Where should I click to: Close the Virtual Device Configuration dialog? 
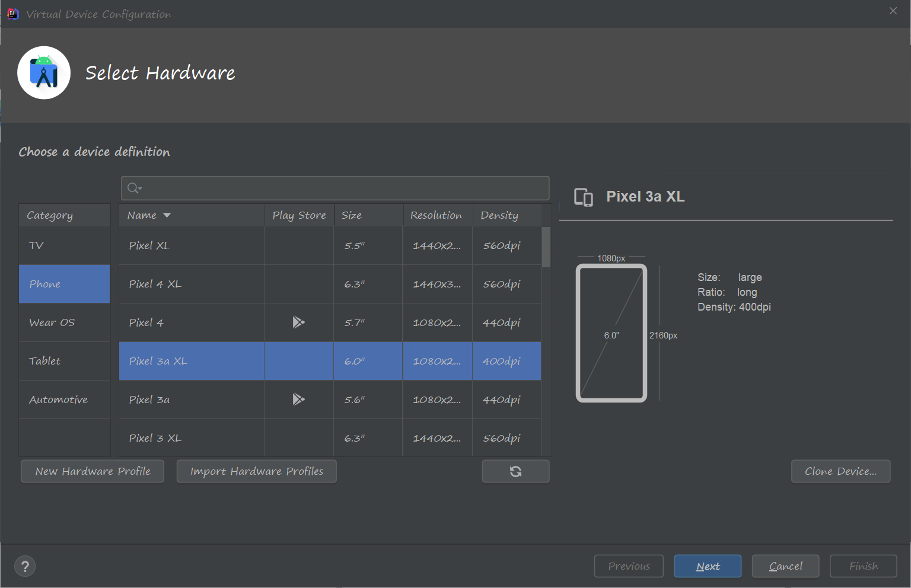coord(893,11)
